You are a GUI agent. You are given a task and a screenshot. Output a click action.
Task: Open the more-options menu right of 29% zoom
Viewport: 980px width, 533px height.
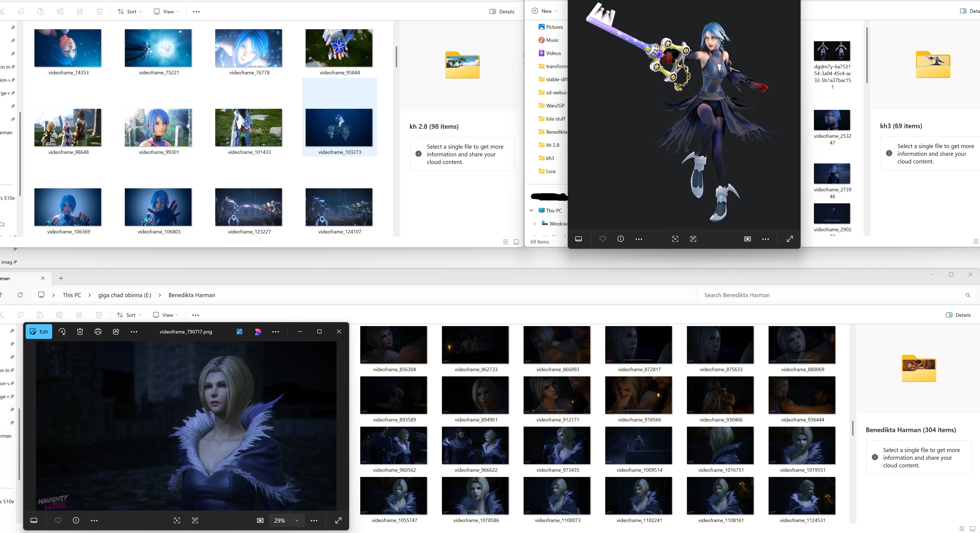pos(314,520)
